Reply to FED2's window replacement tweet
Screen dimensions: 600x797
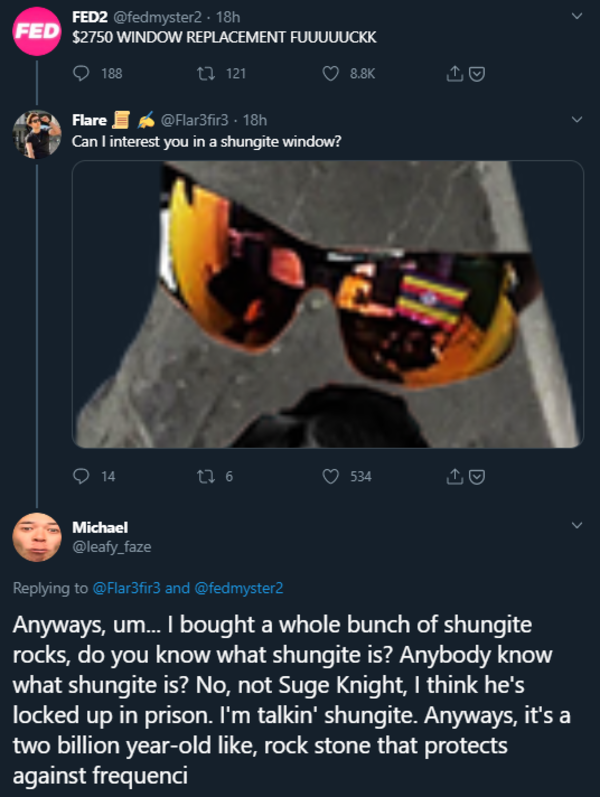click(82, 73)
